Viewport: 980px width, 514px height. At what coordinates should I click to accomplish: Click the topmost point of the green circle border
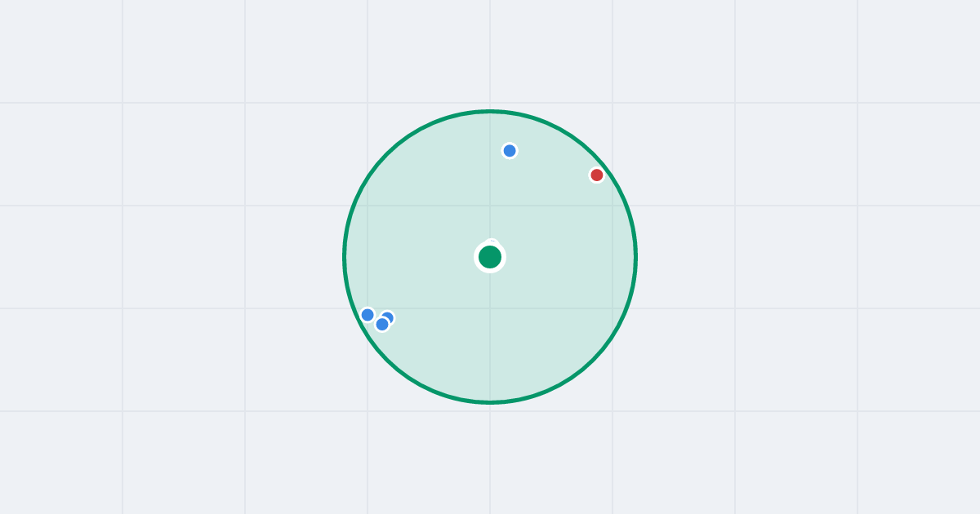[x=490, y=111]
